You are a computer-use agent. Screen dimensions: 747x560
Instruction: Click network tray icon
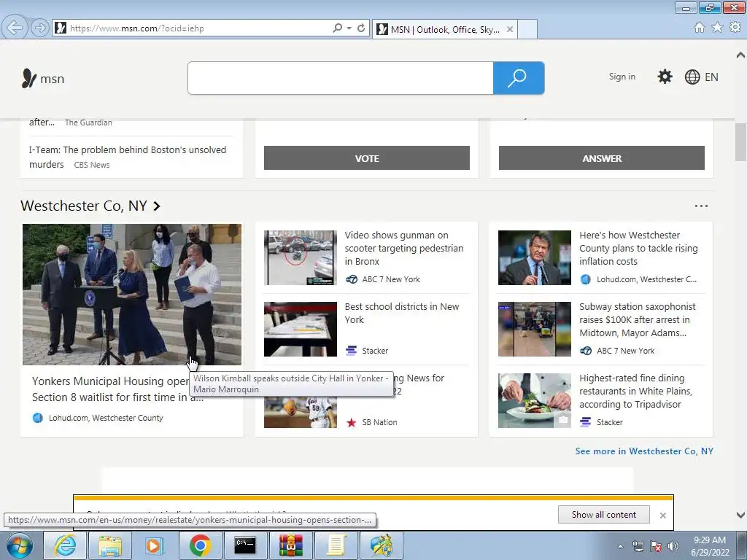pyautogui.click(x=638, y=546)
